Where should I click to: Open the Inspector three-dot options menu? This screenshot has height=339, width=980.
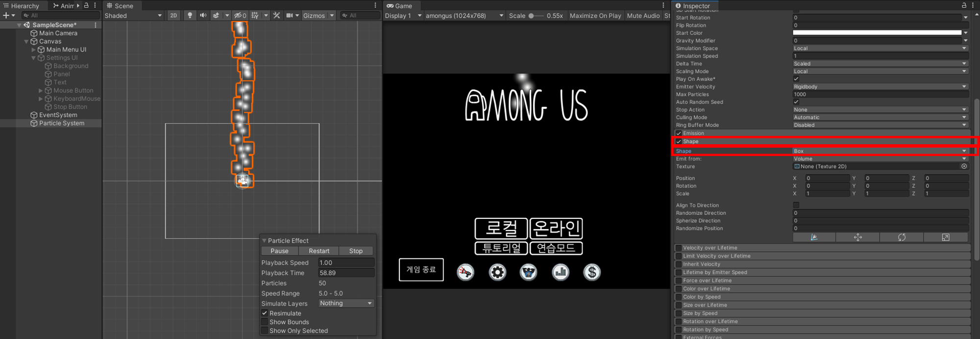tap(973, 5)
